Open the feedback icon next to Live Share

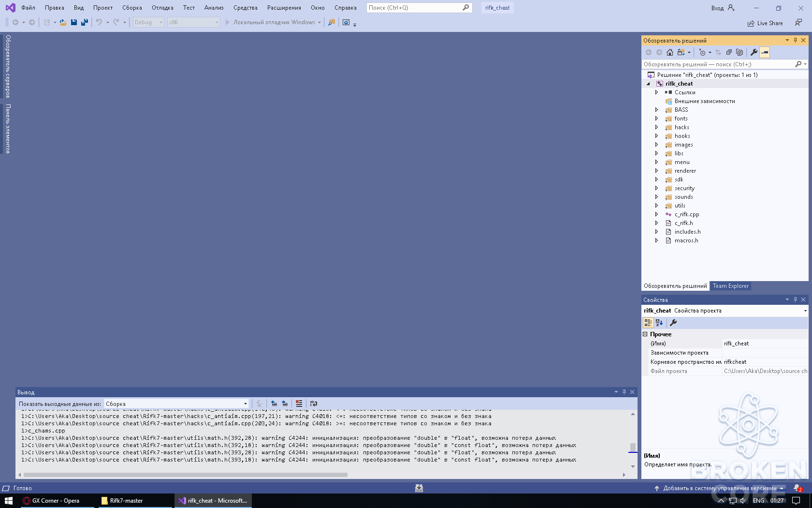[x=798, y=23]
